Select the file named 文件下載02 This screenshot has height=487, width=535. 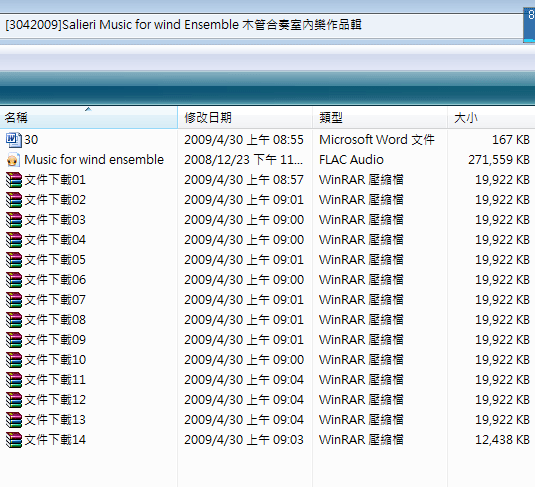tap(55, 200)
